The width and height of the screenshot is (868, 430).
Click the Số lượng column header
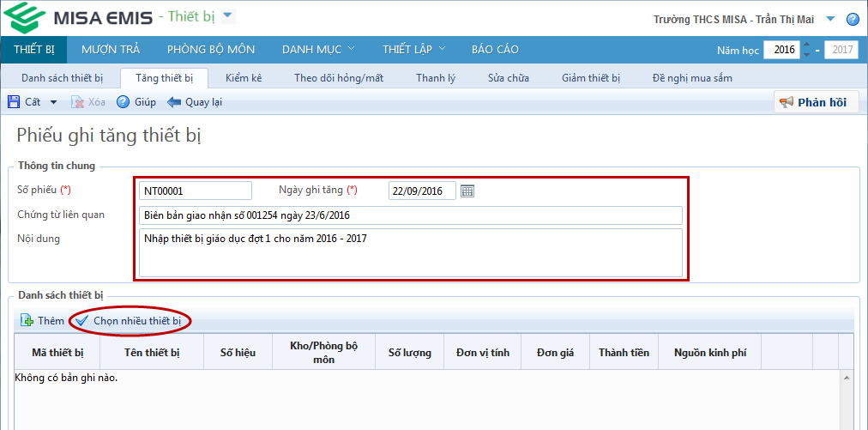pos(410,352)
